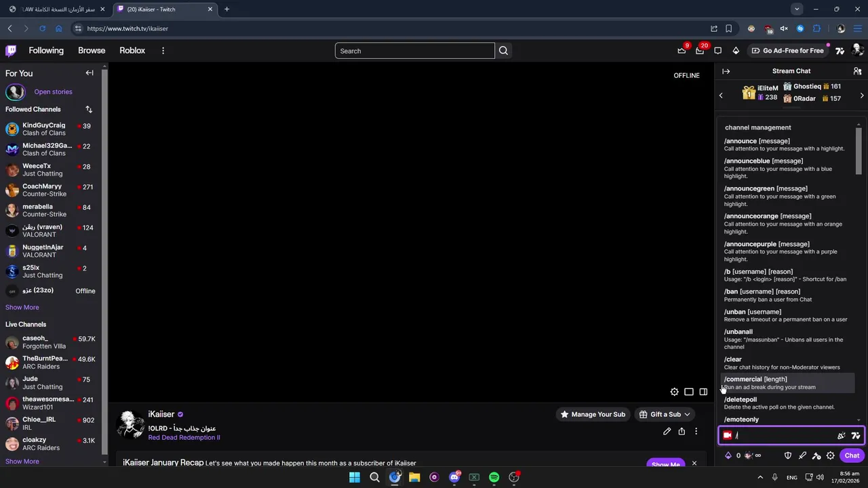Open the hammer icon below chat
This screenshot has height=488, width=868.
816,455
